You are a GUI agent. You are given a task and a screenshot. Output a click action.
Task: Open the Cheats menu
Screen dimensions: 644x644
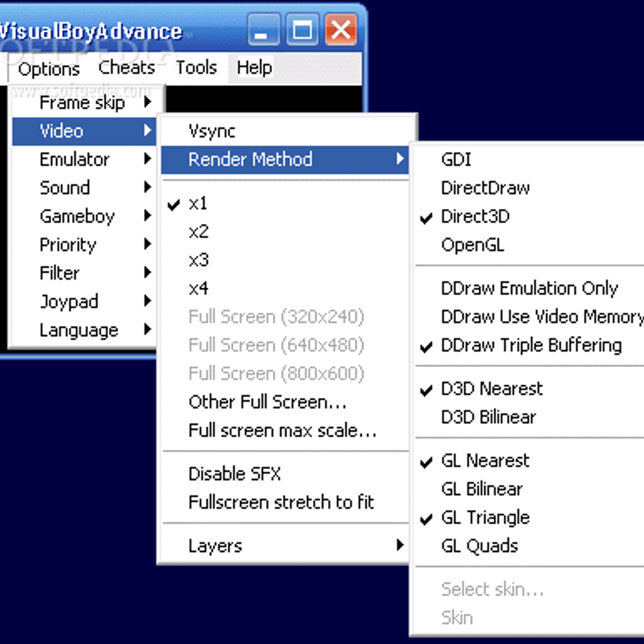(x=127, y=68)
